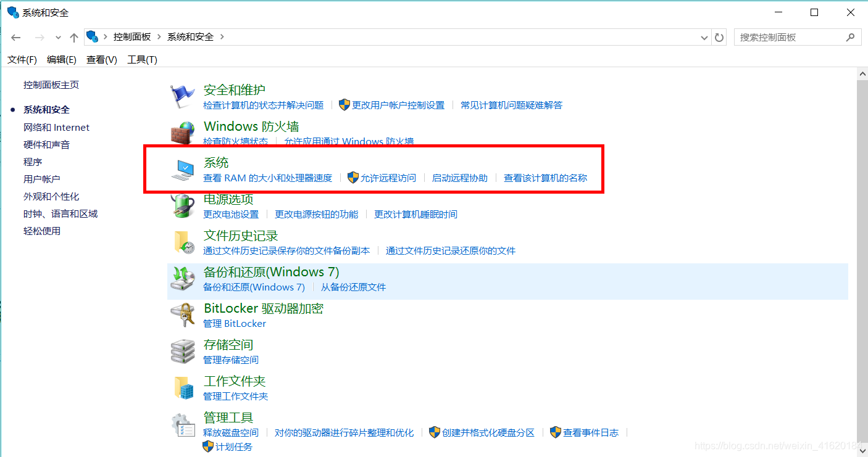Image resolution: width=868 pixels, height=457 pixels.
Task: Click the 文件历史记录 folder clock icon
Action: [183, 242]
